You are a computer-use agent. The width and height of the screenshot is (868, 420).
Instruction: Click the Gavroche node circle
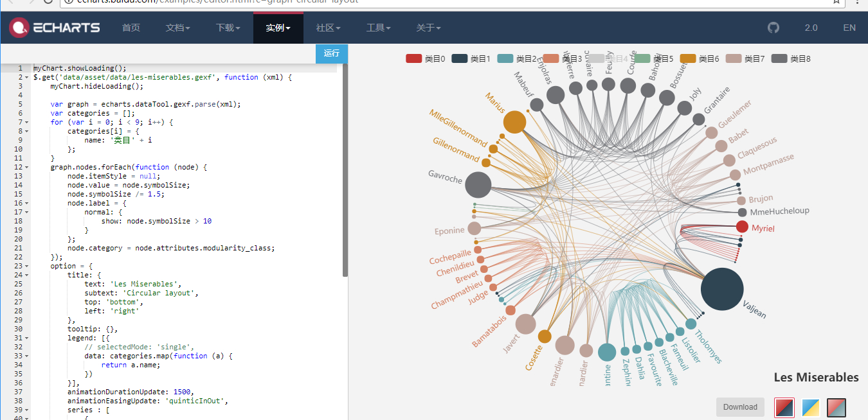[478, 185]
